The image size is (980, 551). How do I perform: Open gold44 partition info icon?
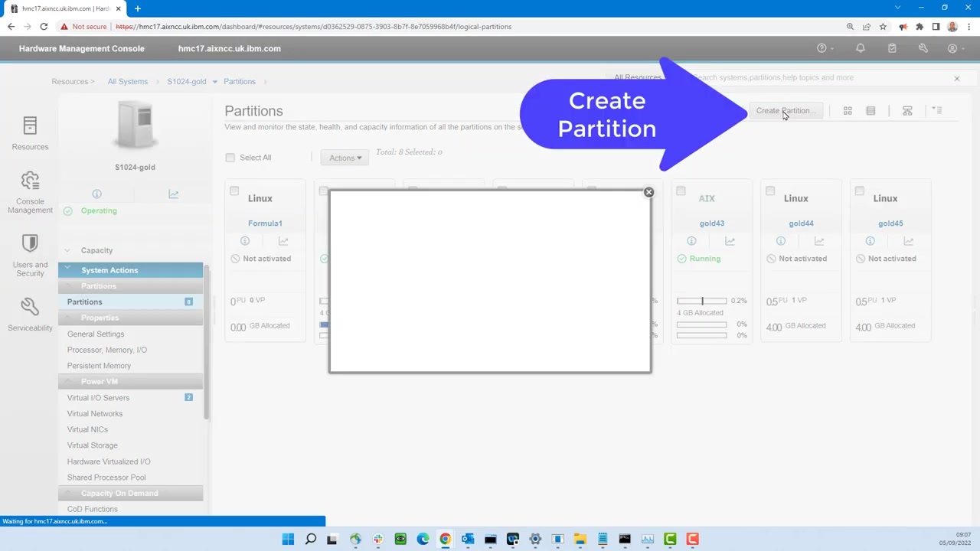(781, 241)
